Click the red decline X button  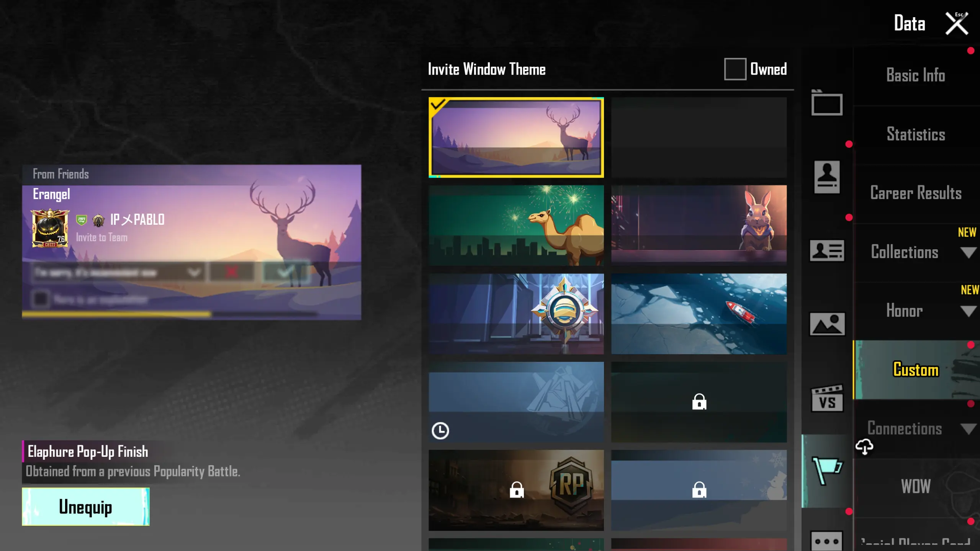tap(231, 272)
